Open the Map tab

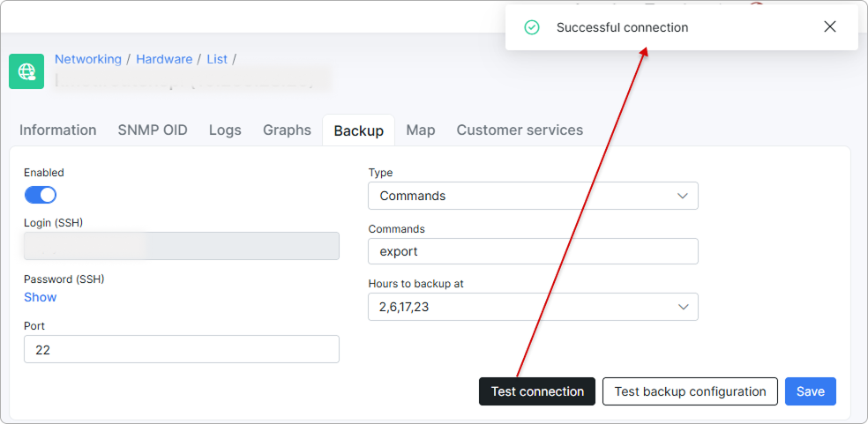tap(421, 130)
